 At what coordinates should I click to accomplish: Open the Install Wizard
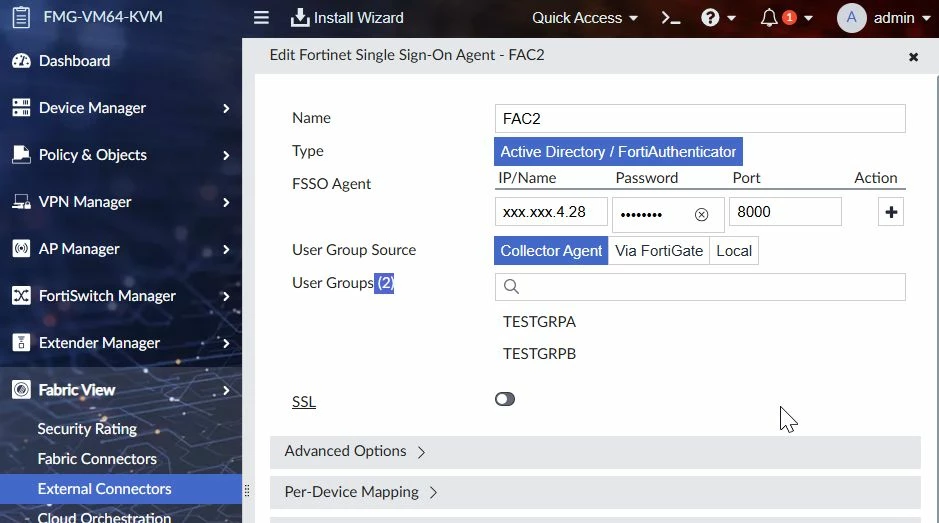[347, 17]
